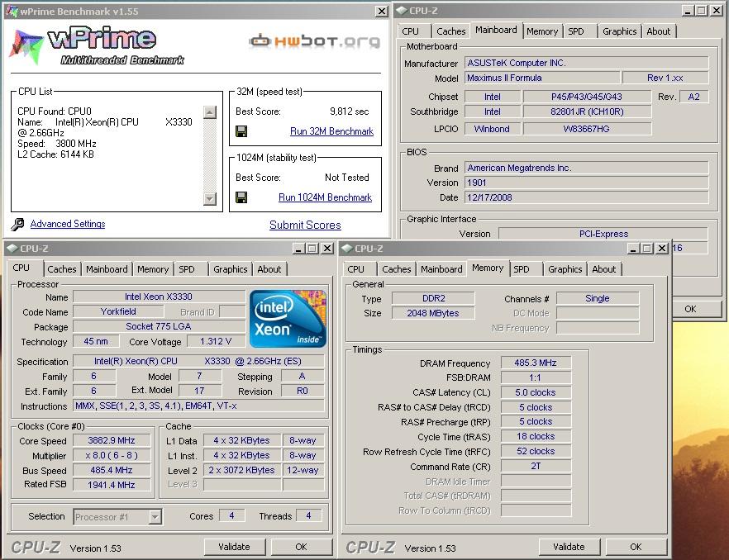
Task: Click down arrow of CPU List scrollbar
Action: (x=210, y=198)
